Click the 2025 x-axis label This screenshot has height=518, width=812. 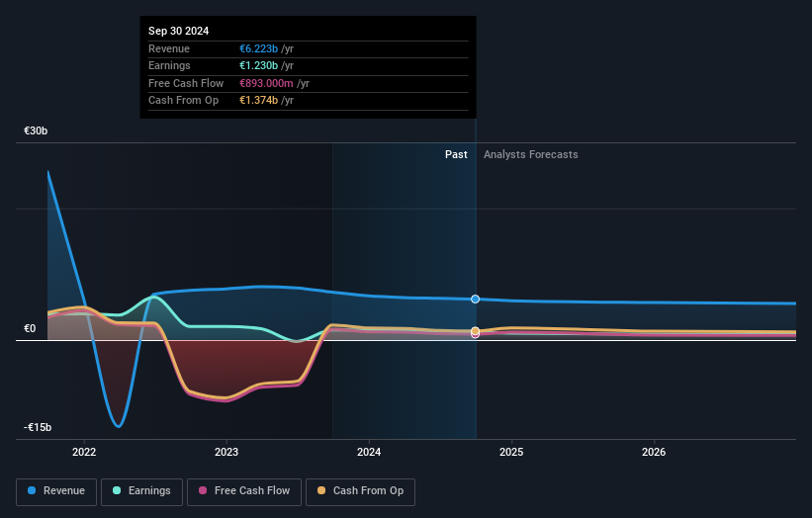pyautogui.click(x=511, y=452)
